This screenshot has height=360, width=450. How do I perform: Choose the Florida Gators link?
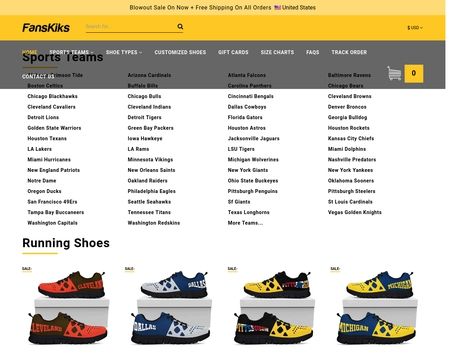245,117
